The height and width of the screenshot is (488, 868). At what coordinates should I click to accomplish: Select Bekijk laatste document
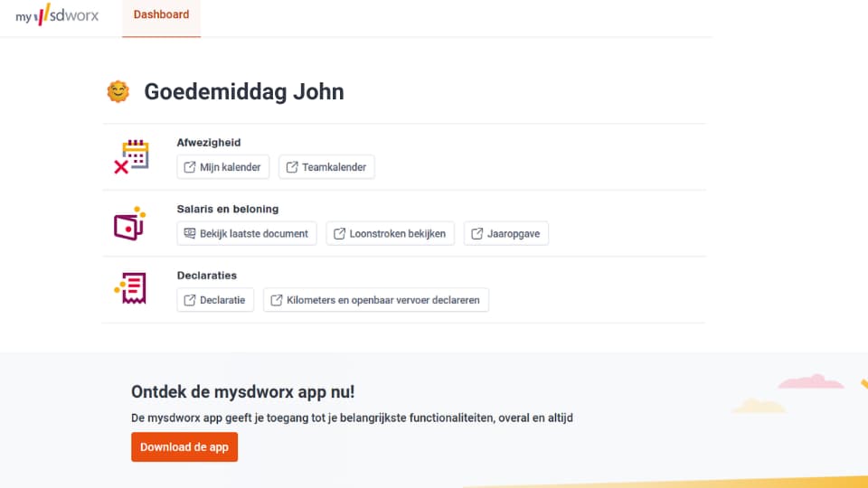247,233
